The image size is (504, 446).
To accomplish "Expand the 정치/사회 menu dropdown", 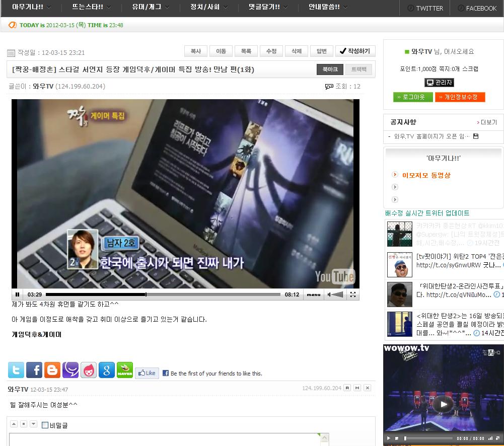I will coord(208,8).
